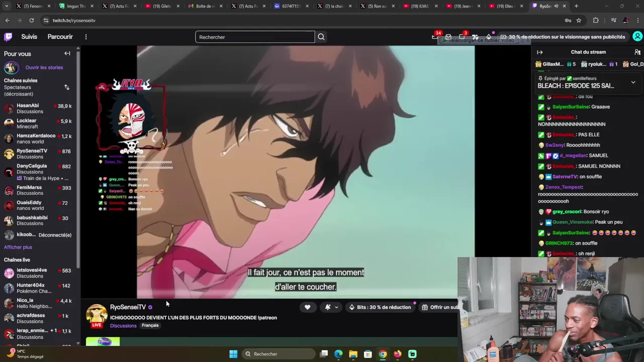The image size is (644, 362).
Task: Bookmark page with the star icon
Action: [579, 21]
